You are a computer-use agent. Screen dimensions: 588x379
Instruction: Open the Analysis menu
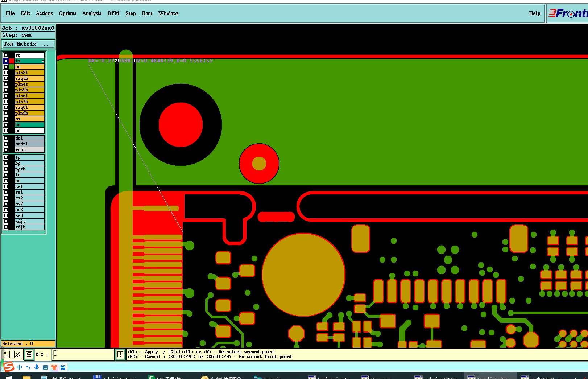coord(92,13)
